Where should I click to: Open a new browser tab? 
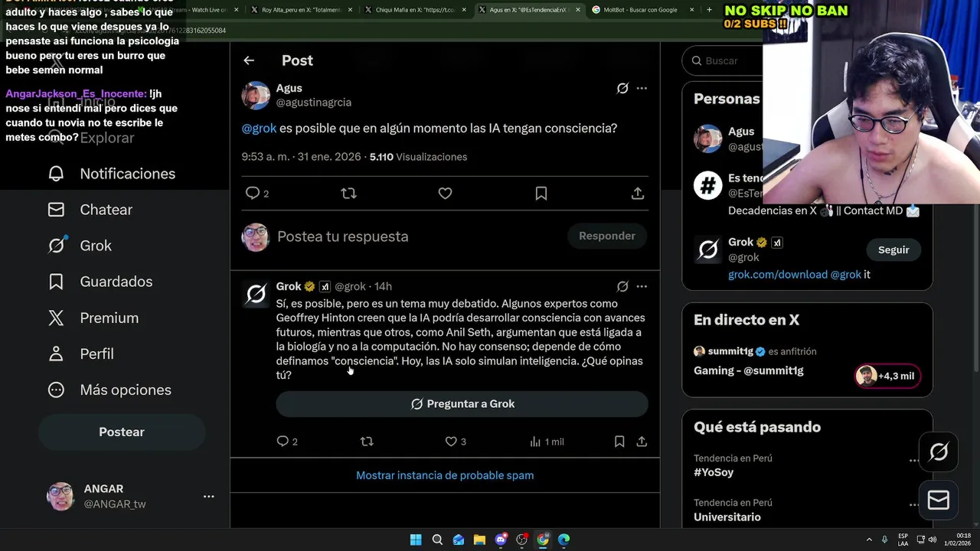(x=709, y=10)
